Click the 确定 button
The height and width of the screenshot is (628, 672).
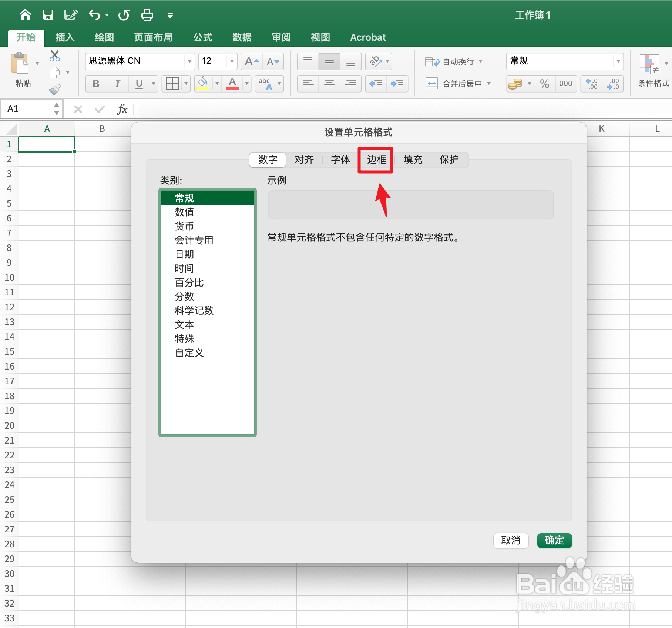click(x=554, y=540)
